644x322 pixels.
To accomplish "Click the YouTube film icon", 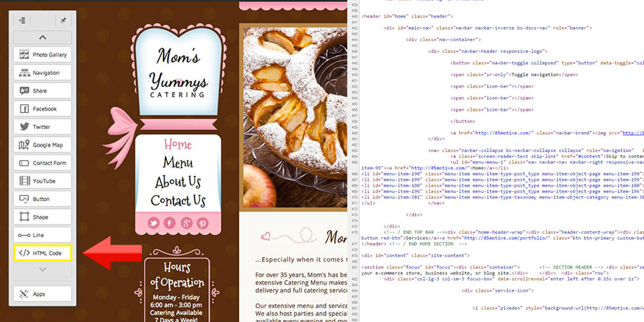I will [x=24, y=181].
